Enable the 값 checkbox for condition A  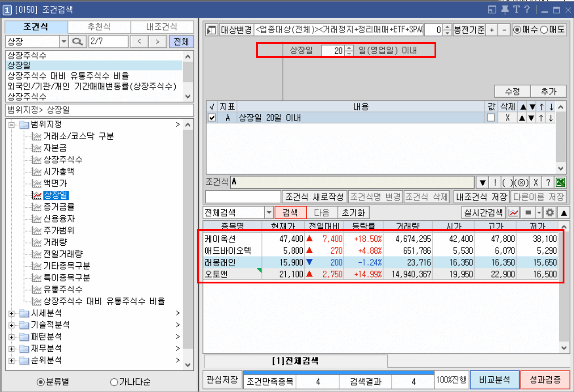click(x=491, y=118)
